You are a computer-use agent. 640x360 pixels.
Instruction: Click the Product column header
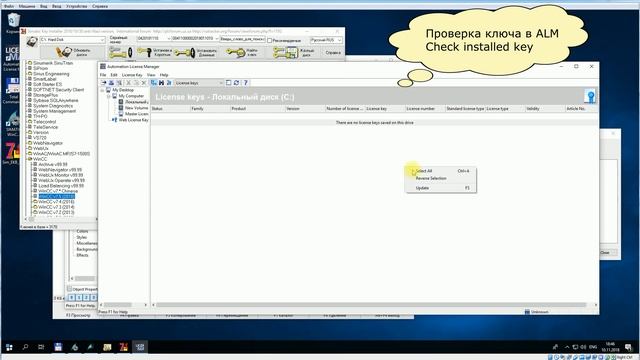(258, 109)
